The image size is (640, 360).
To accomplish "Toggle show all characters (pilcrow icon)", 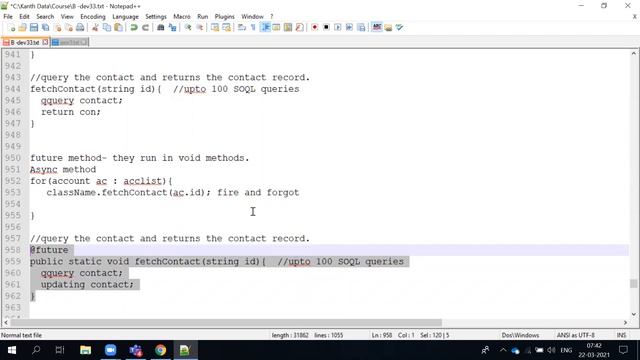I will (253, 27).
